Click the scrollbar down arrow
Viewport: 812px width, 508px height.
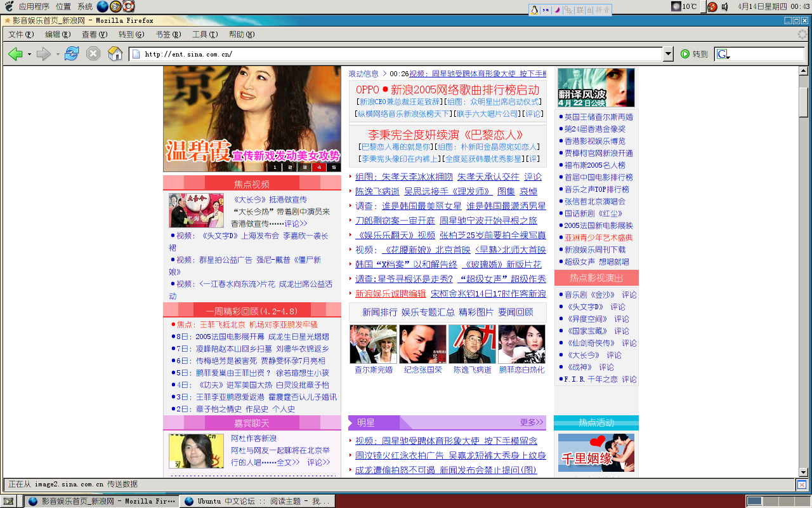point(803,472)
